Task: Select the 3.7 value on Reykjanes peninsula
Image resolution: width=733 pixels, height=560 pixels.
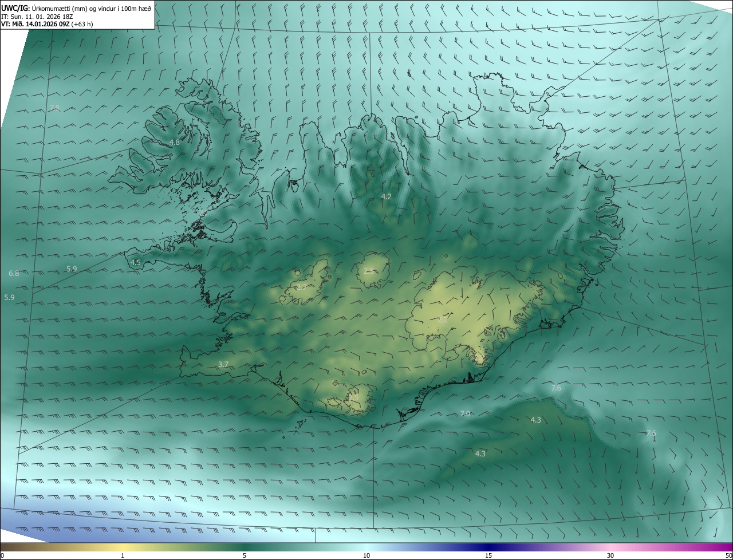Action: coord(223,364)
